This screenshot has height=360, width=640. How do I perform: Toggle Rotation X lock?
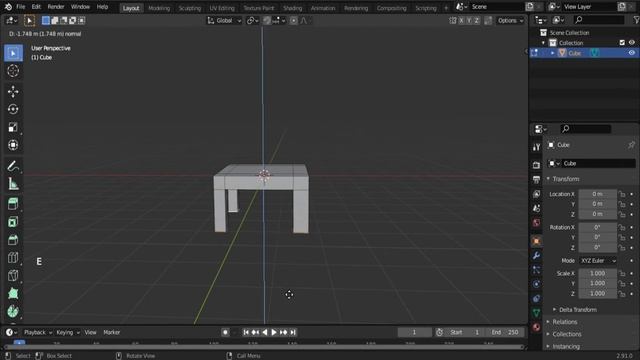tap(622, 227)
